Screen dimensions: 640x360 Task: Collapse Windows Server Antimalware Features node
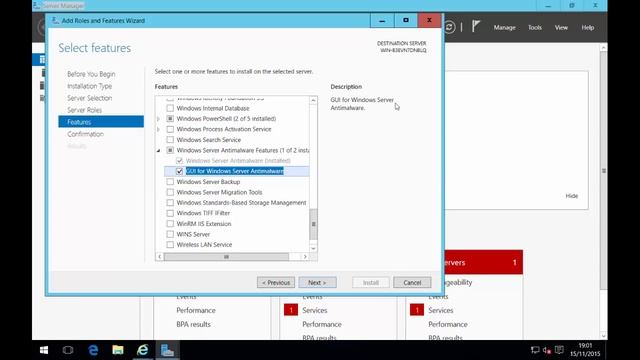pos(159,150)
